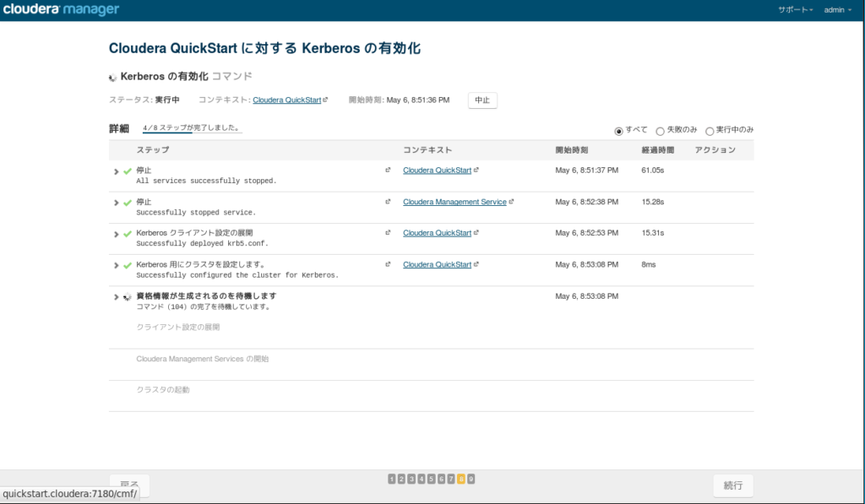Click green checkmark on the Kerberos クライアント設定の展開 step

coord(128,234)
